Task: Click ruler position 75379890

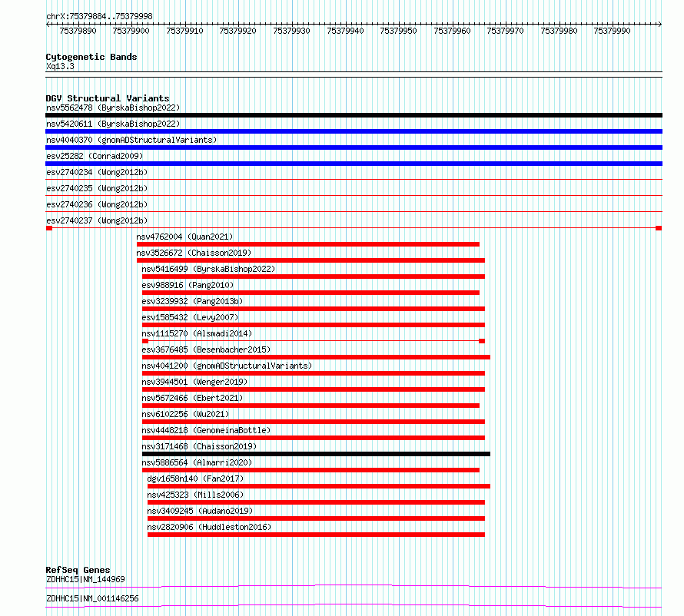Action: pyautogui.click(x=78, y=31)
